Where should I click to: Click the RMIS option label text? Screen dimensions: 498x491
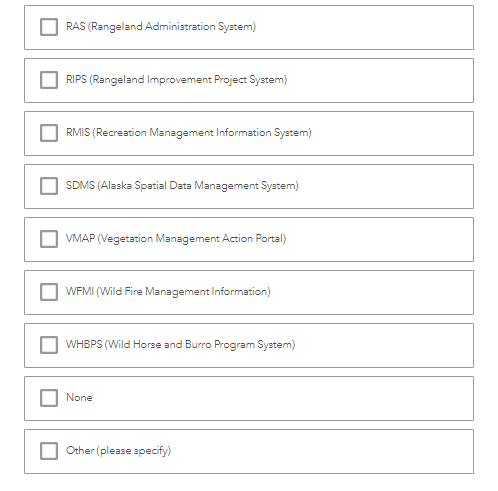(189, 133)
